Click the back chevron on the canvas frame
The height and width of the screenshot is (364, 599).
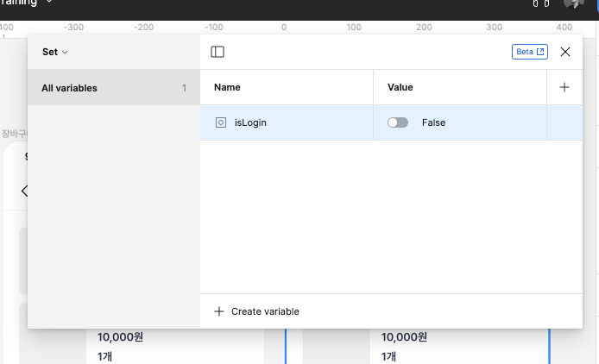tap(25, 191)
